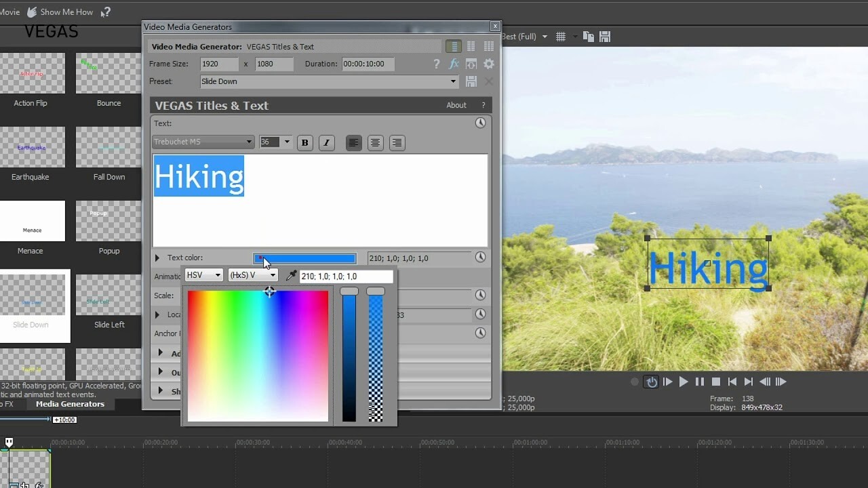
Task: Align title text left
Action: (x=353, y=142)
